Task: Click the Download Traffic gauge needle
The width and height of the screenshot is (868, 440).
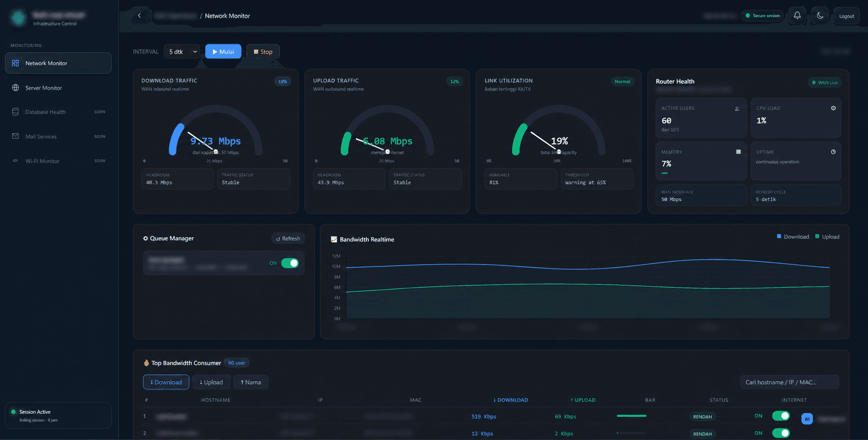Action: point(202,142)
